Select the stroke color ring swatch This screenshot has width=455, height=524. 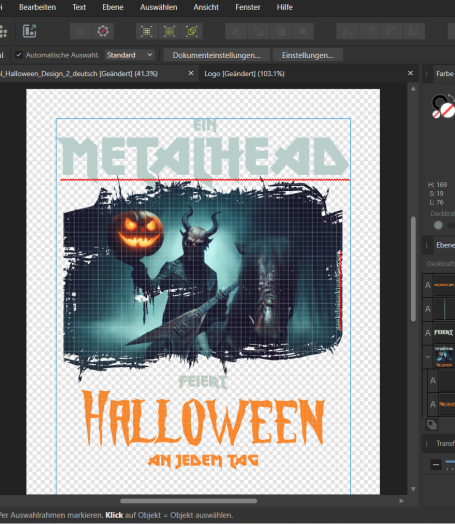pos(439,101)
